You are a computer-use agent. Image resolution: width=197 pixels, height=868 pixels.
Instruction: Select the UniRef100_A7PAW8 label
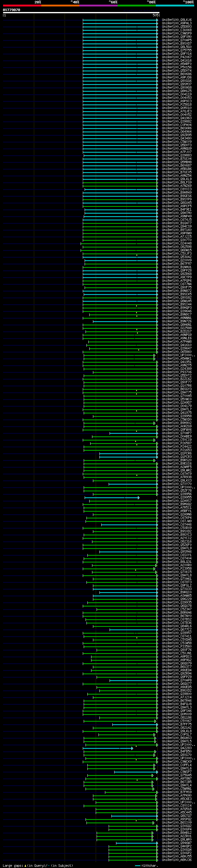pos(176,342)
